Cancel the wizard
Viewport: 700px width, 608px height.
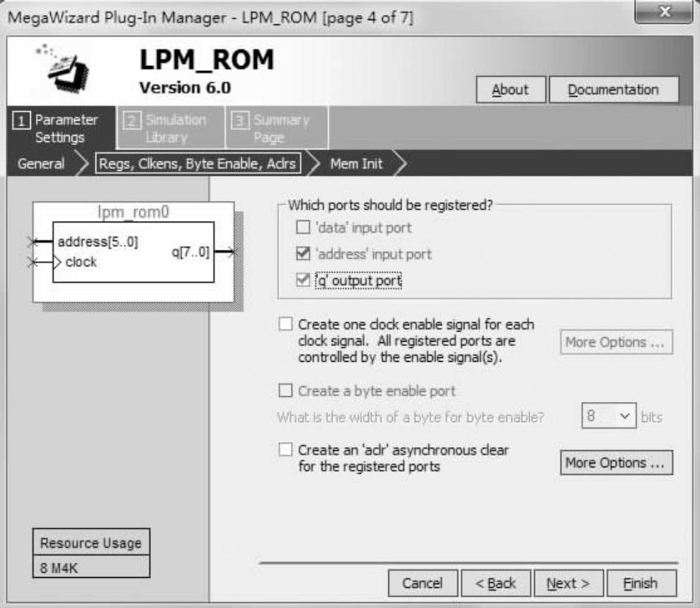pos(423,583)
